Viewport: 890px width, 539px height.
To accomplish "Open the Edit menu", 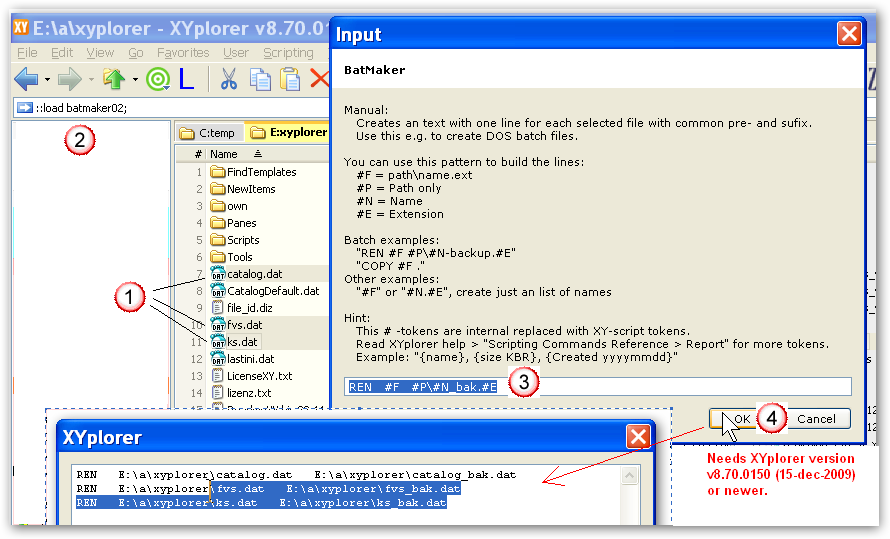I will [x=62, y=53].
